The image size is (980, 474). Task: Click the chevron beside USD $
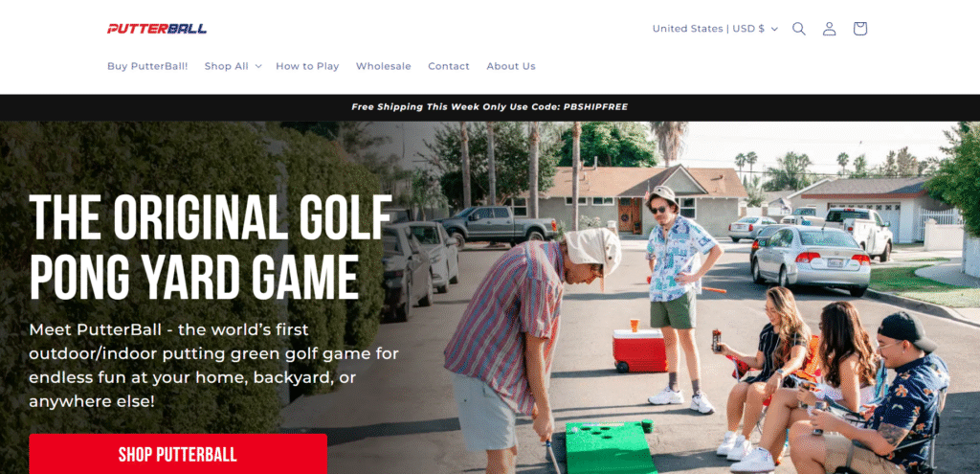774,30
